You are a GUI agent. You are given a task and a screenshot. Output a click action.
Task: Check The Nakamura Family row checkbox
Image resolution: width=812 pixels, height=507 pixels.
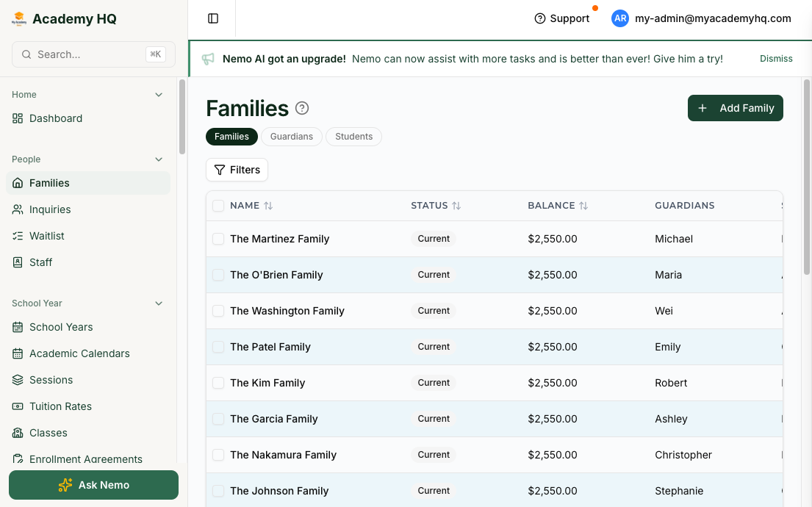(218, 455)
